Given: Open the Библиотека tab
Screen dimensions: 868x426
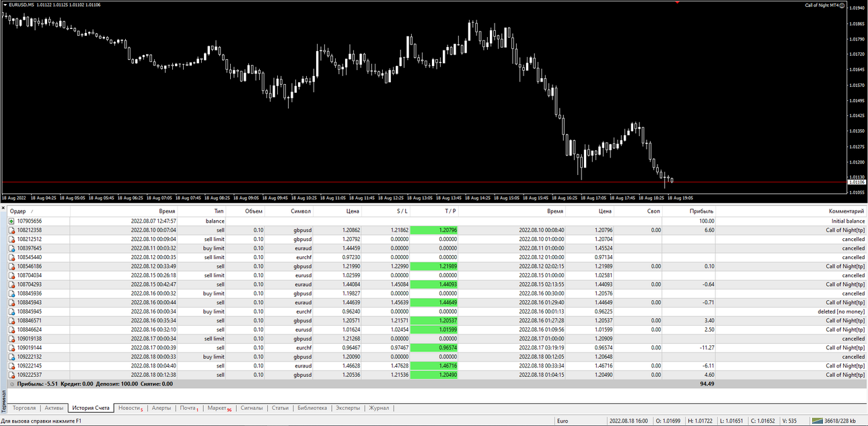Looking at the screenshot, I should tap(312, 408).
